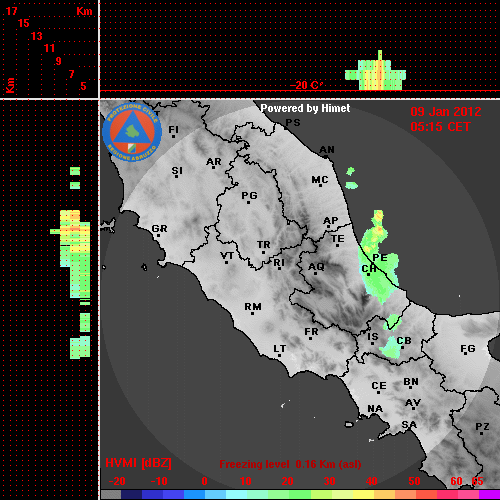The image size is (500, 500).
Task: Click the '17' km height label
Action: [x=11, y=11]
